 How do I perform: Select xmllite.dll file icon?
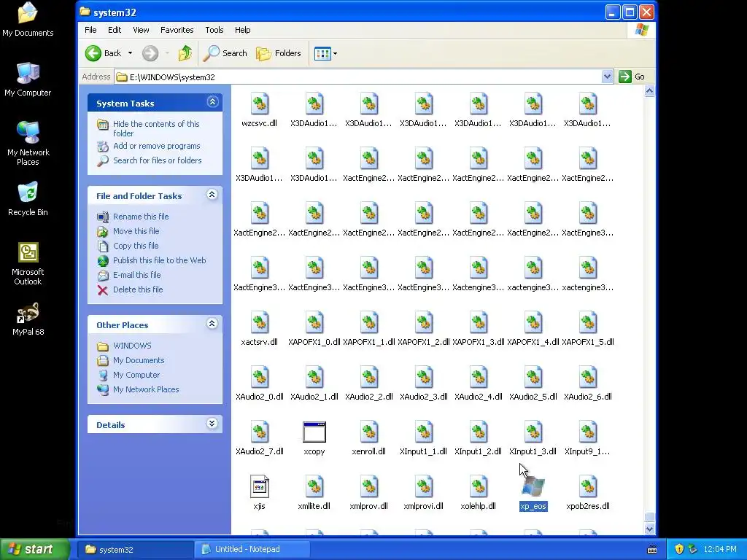pyautogui.click(x=314, y=486)
